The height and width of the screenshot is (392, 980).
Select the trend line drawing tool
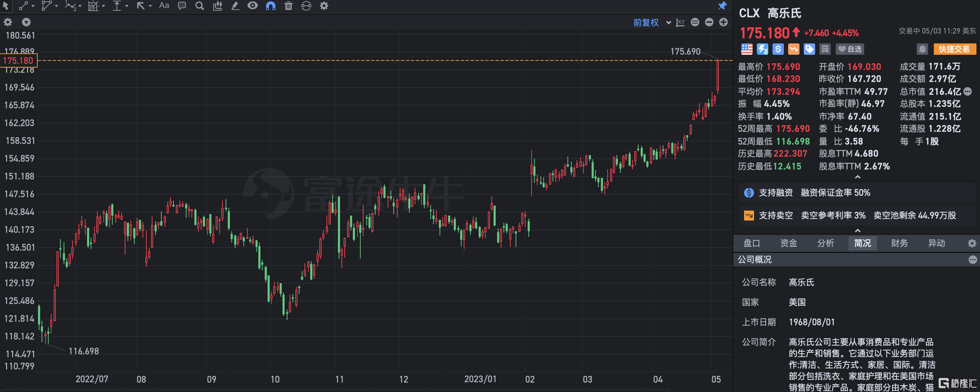[x=23, y=6]
